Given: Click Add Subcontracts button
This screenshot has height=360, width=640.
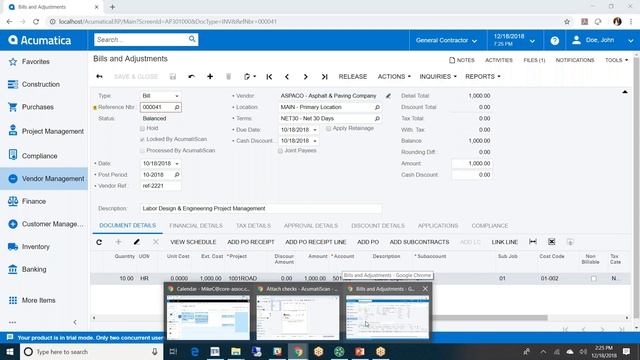Looking at the screenshot, I should click(419, 242).
